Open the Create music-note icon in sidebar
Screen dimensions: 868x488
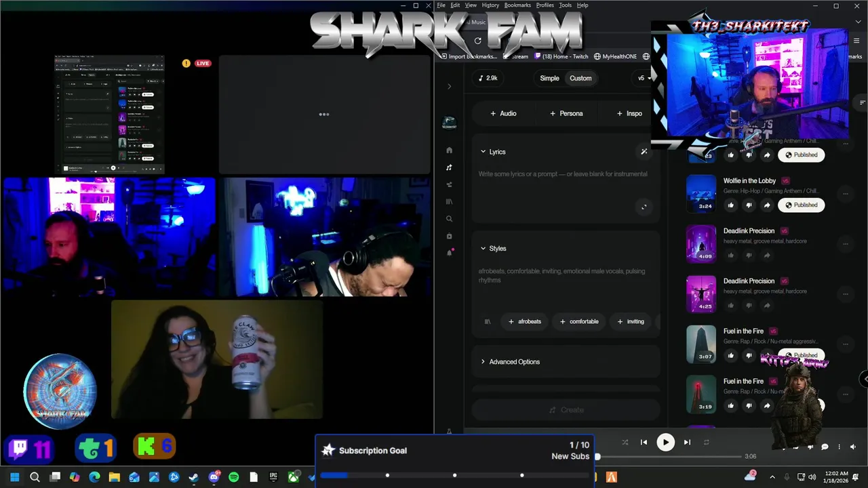pyautogui.click(x=449, y=167)
